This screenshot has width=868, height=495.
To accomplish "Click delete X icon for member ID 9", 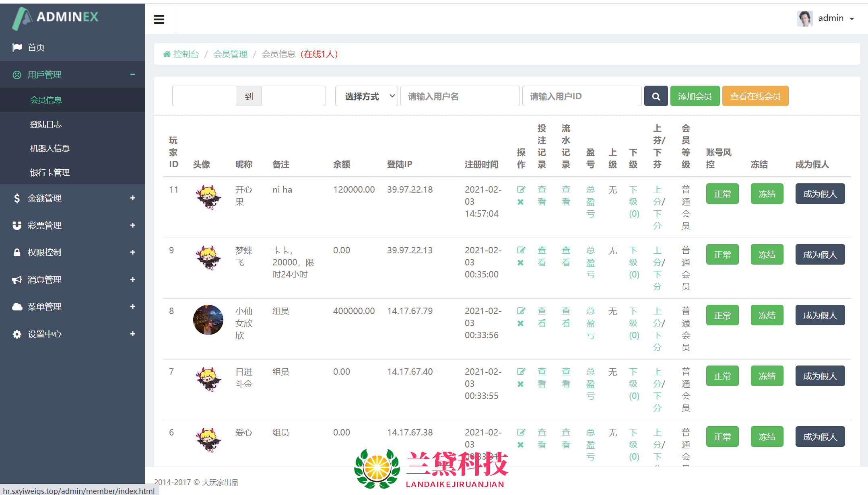I will click(520, 263).
